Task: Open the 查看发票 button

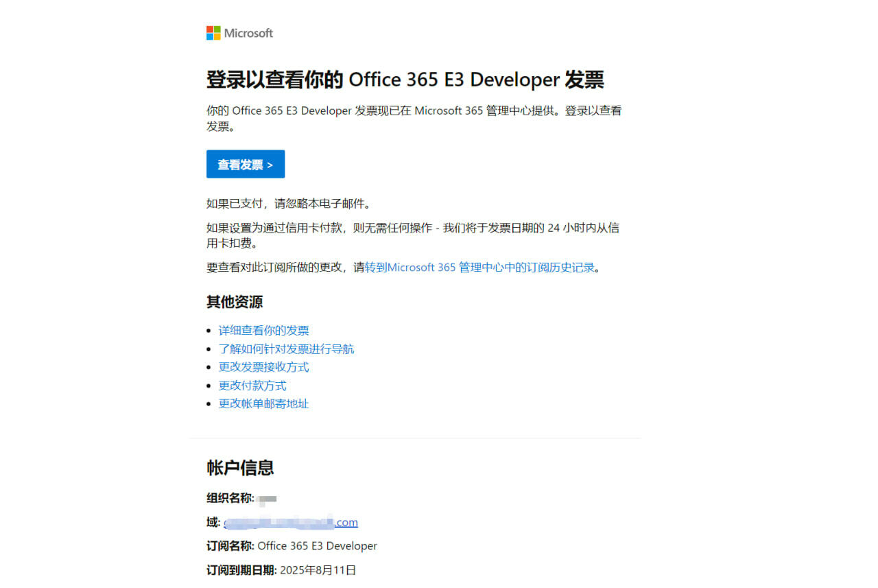Action: [x=246, y=165]
